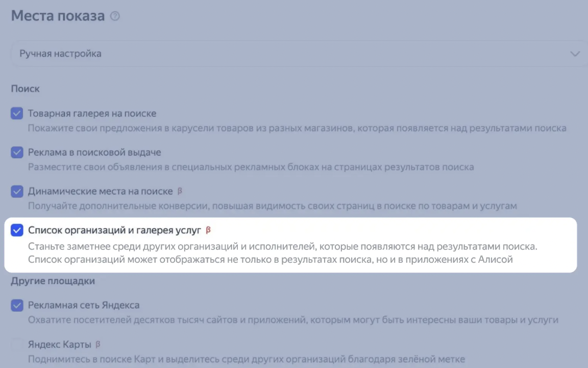The width and height of the screenshot is (588, 368).
Task: Click description starting with Получайте дополнительные конверсии
Action: point(272,206)
